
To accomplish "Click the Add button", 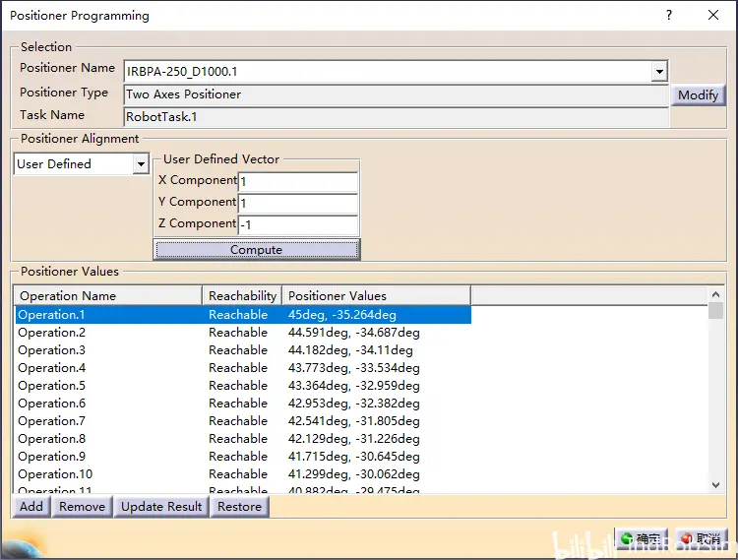I will click(x=31, y=507).
